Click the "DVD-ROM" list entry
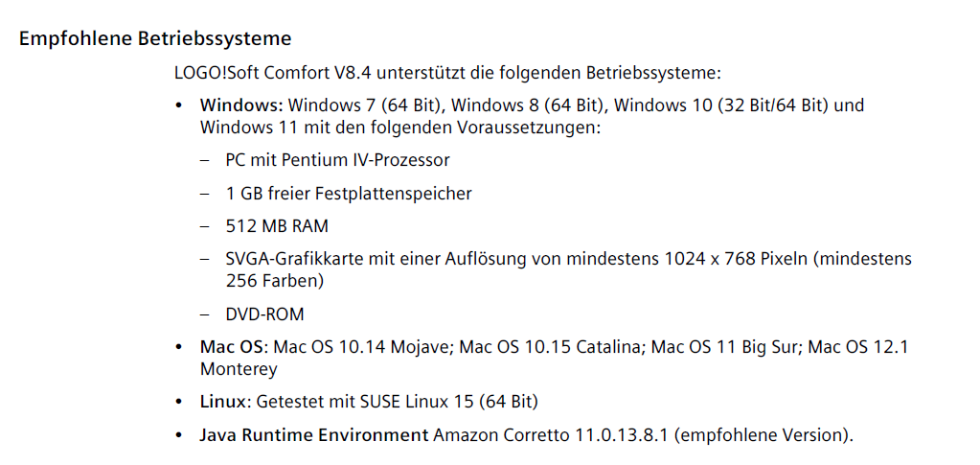The height and width of the screenshot is (465, 980). [264, 314]
